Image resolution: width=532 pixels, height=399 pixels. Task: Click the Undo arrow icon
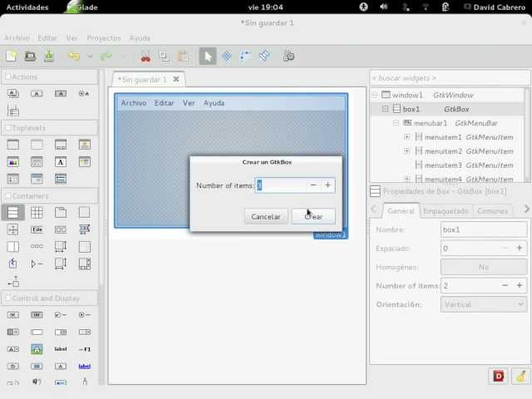pos(74,56)
